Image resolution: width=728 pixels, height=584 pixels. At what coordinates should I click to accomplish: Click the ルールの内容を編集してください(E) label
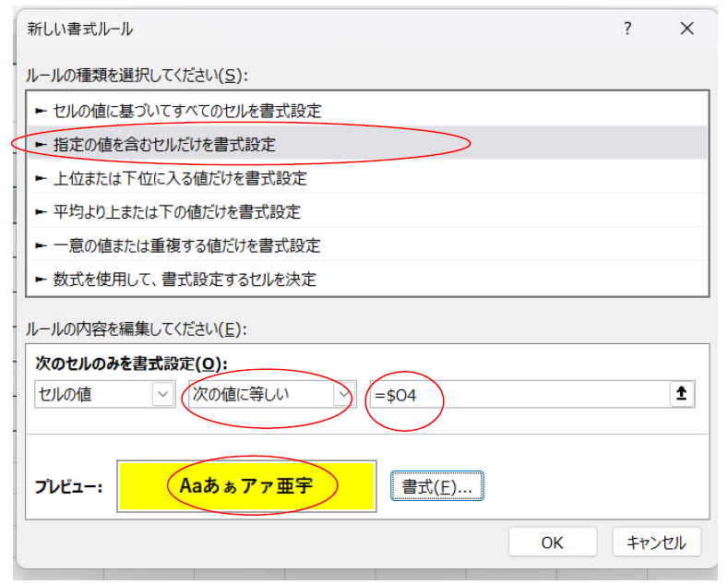tap(137, 328)
